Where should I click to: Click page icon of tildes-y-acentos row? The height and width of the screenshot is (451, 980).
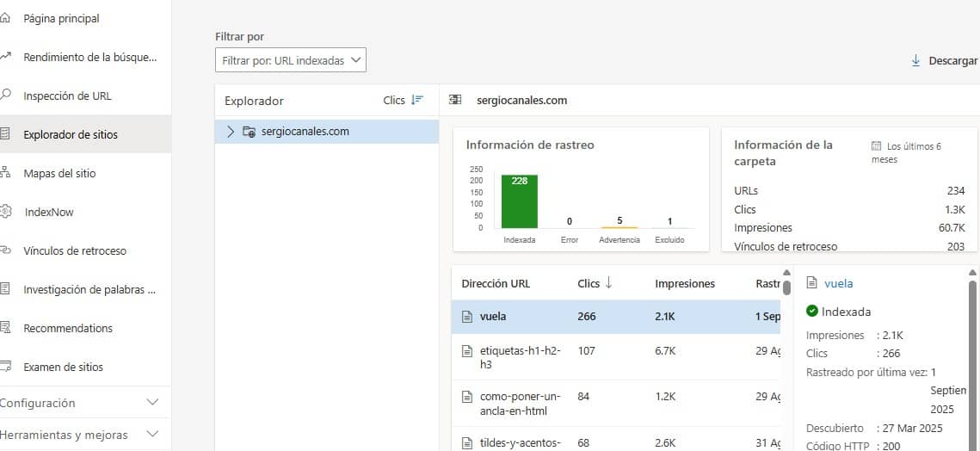[467, 443]
